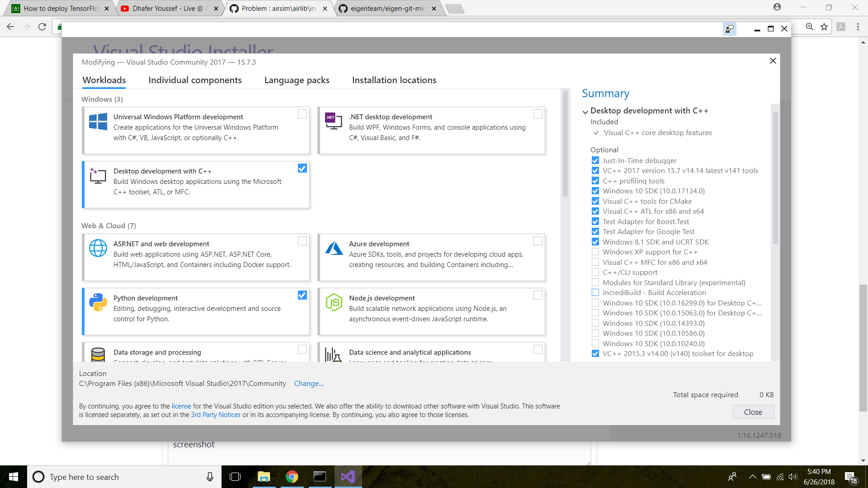This screenshot has width=868, height=488.
Task: Uncheck the Python development workload
Action: (x=302, y=295)
